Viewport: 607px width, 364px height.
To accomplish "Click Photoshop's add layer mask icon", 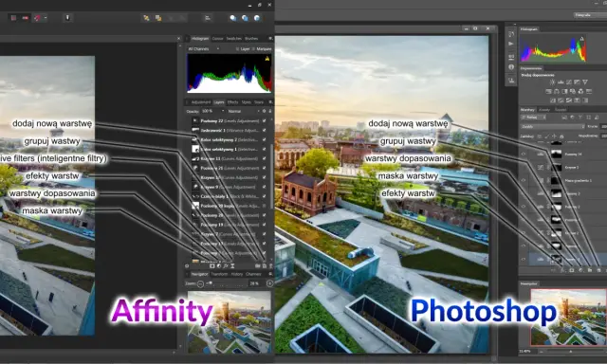I will tap(571, 270).
